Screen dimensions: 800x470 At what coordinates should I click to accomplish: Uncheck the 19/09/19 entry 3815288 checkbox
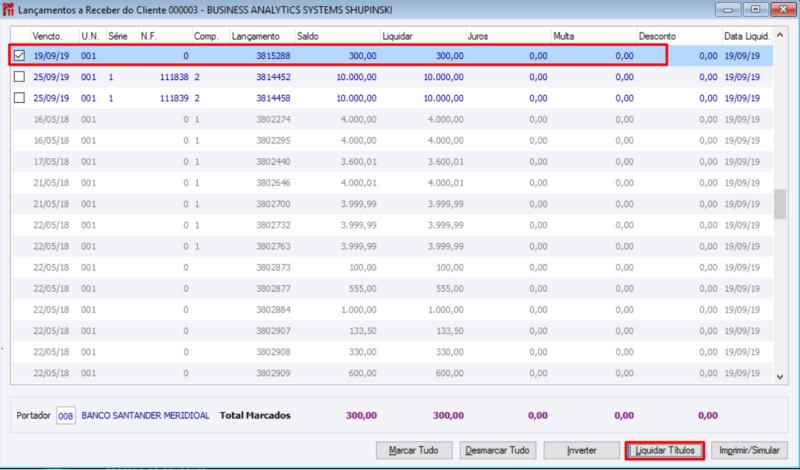pos(19,55)
